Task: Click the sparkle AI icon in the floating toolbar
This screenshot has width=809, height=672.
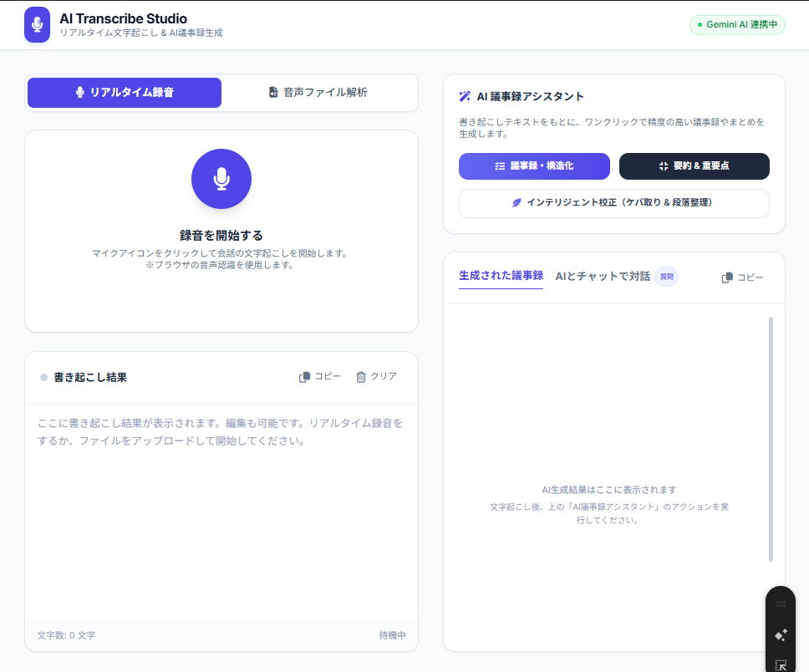Action: coord(781,635)
